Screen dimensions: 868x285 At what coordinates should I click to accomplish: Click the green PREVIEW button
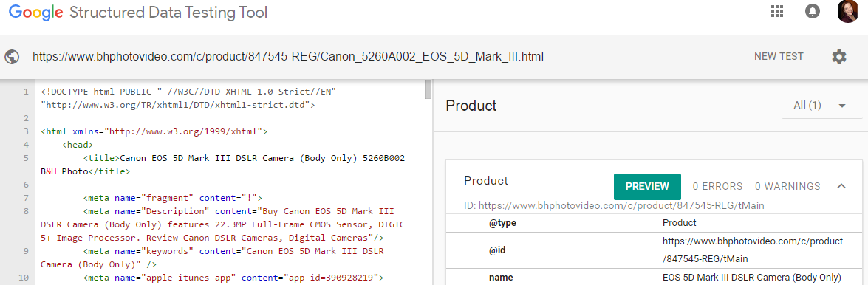tap(647, 187)
